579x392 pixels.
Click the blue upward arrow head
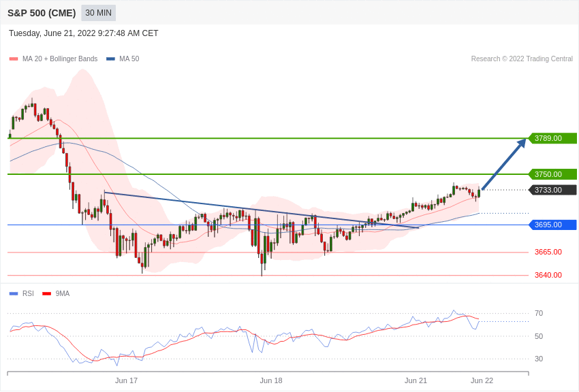pos(522,142)
